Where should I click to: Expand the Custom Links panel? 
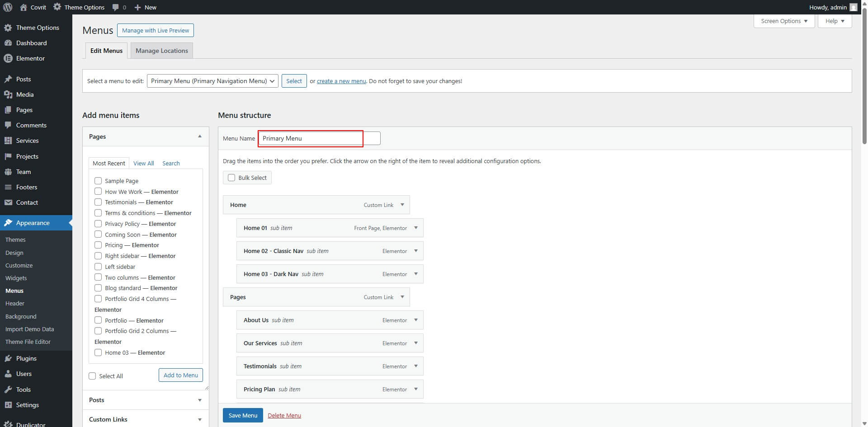click(199, 419)
